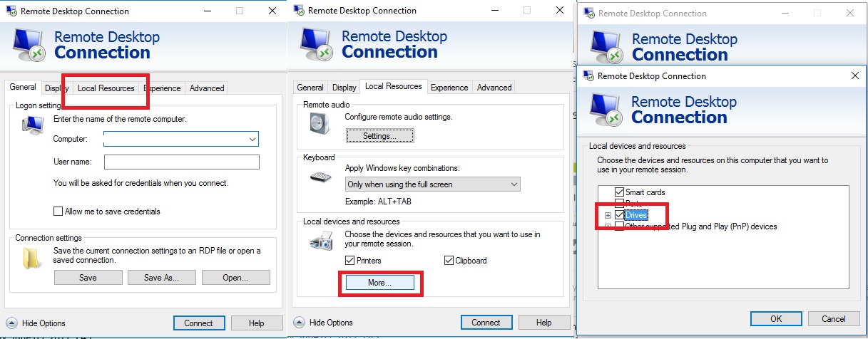Uncheck the Printers checkbox
This screenshot has height=339, width=868.
(x=350, y=261)
